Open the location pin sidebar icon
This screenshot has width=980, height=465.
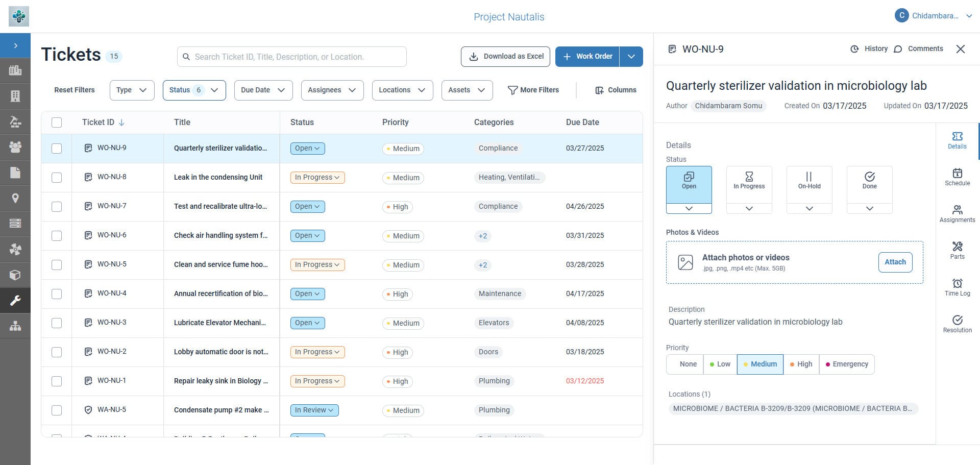point(15,198)
